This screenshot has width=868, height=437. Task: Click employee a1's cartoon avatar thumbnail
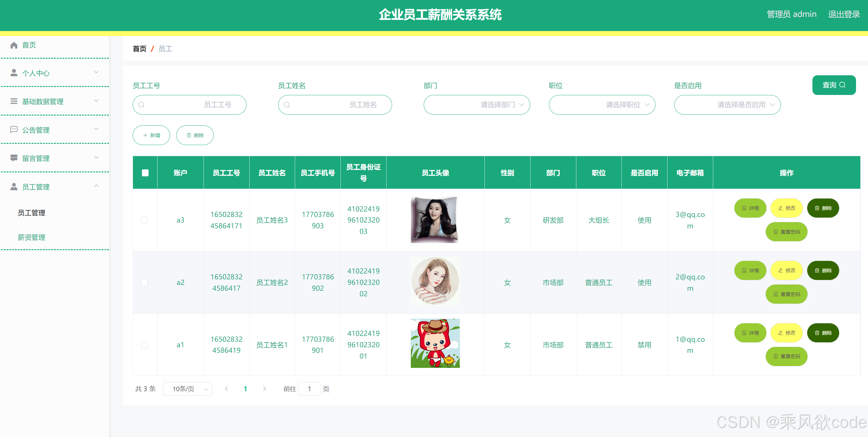435,343
